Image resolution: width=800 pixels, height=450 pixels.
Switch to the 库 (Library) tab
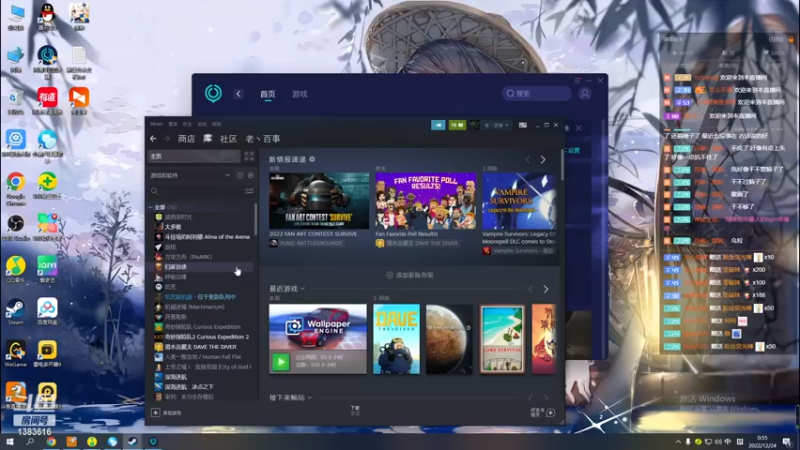point(208,139)
